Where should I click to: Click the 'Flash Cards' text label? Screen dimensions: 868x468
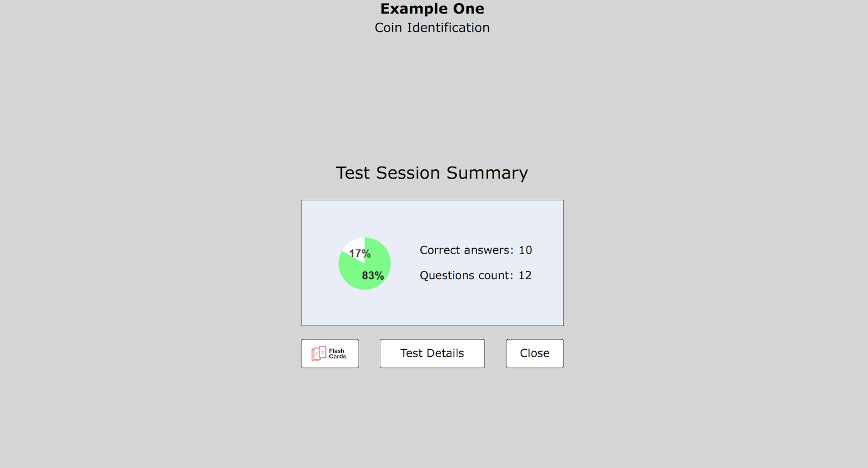(337, 354)
